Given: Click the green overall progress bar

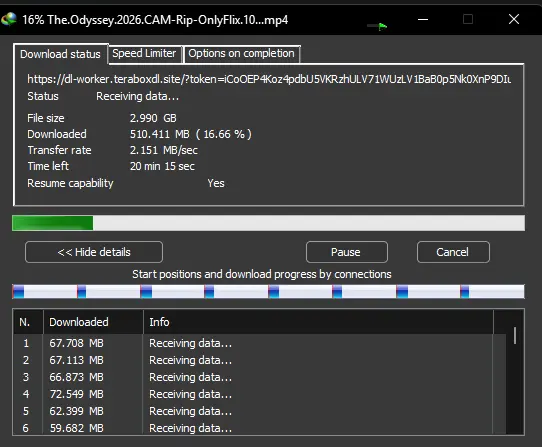Looking at the screenshot, I should point(268,223).
